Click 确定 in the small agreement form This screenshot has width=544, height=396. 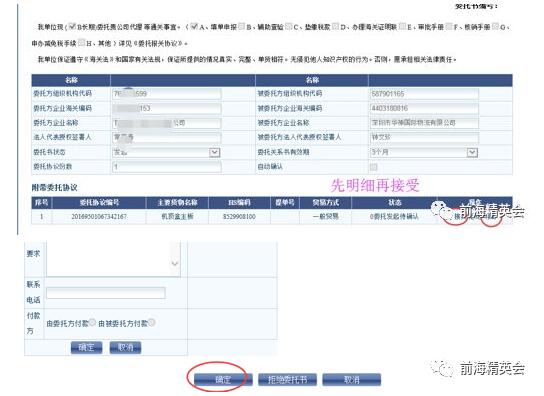[x=86, y=347]
